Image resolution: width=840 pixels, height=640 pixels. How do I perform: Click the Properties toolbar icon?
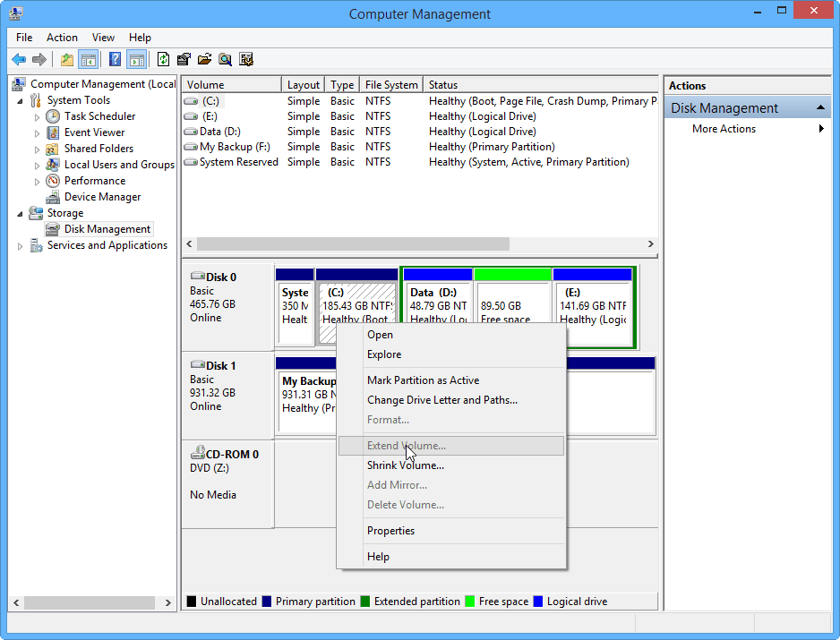184,59
